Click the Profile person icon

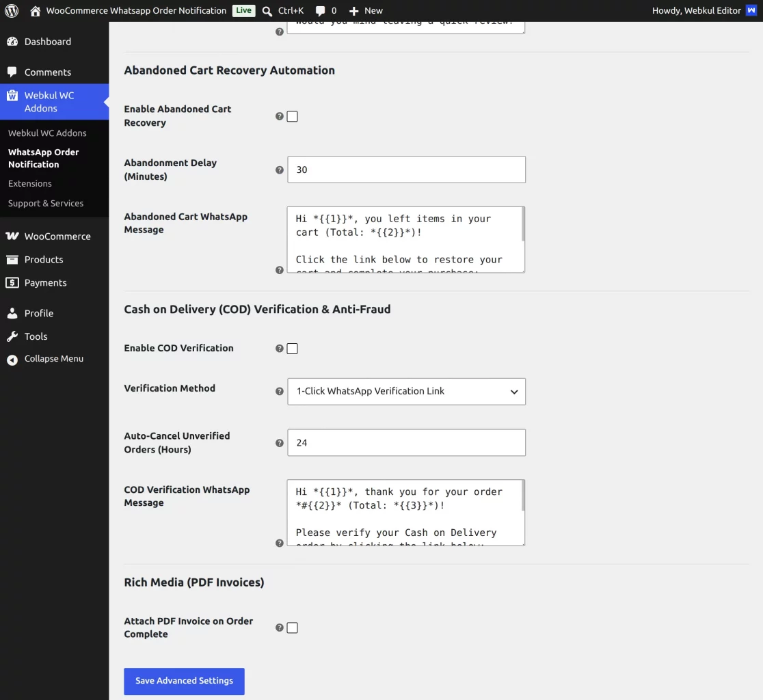click(12, 313)
